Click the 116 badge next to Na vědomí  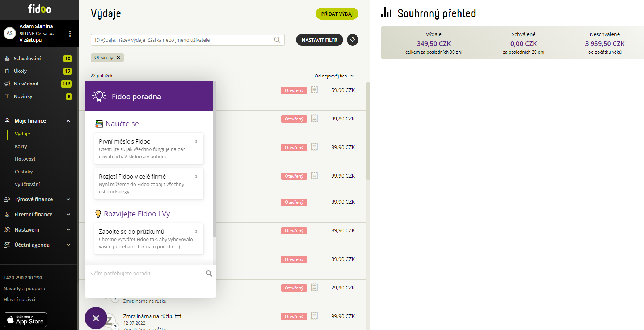click(x=66, y=84)
